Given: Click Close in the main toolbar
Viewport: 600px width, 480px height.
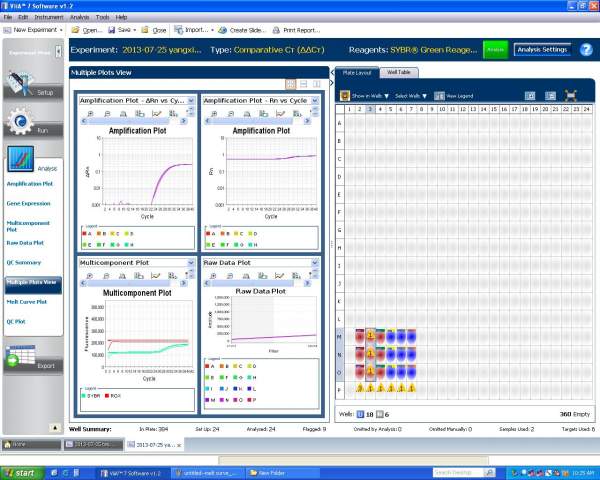Looking at the screenshot, I should (x=154, y=30).
